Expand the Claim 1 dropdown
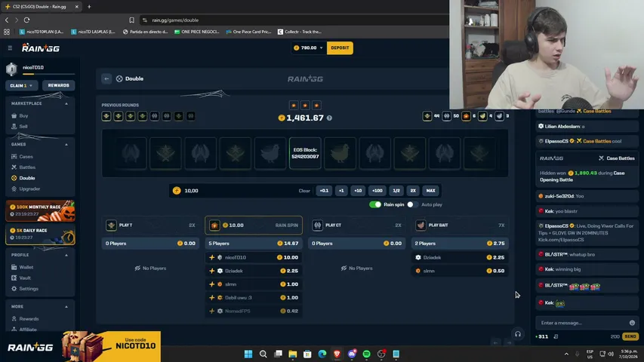 click(21, 85)
